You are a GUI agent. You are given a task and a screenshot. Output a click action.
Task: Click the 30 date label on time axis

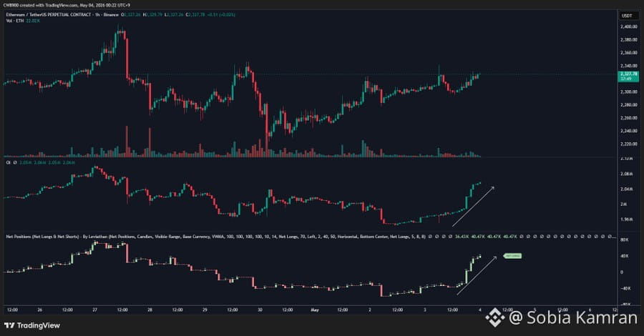pos(260,310)
